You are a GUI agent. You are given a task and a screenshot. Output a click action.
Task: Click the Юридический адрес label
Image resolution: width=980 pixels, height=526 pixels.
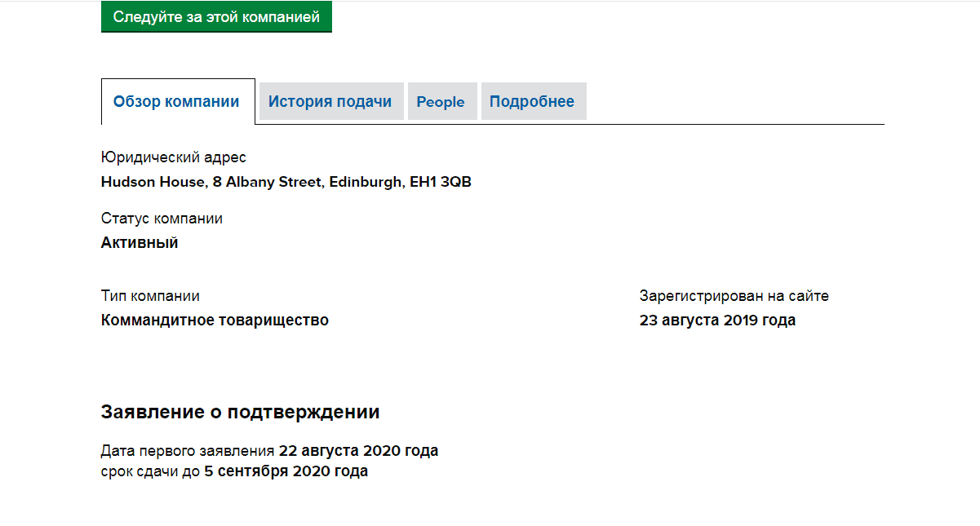tap(173, 157)
